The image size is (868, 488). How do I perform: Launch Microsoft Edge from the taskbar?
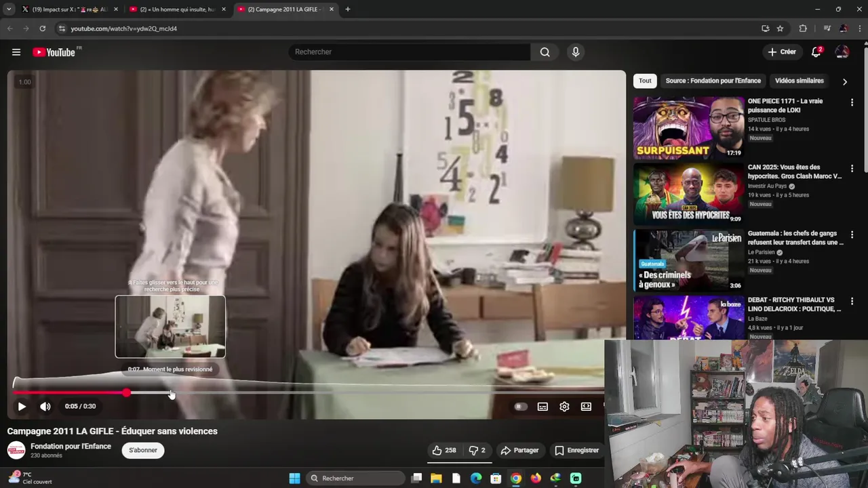click(476, 479)
